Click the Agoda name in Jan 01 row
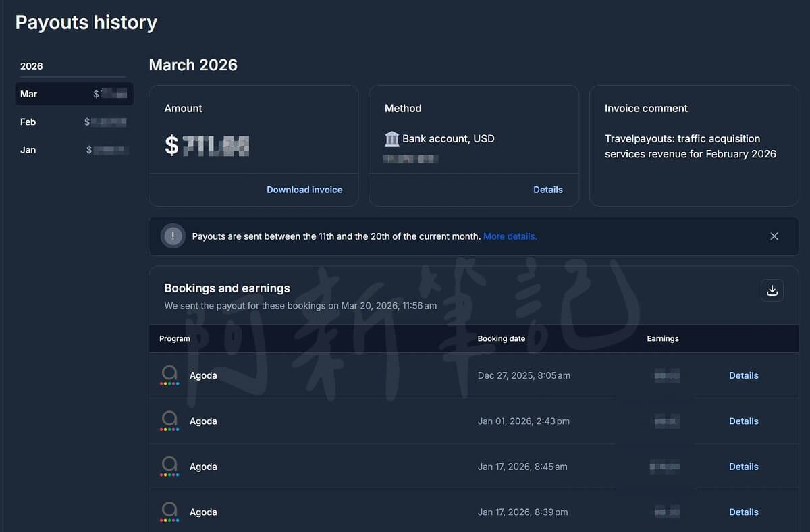 tap(203, 421)
